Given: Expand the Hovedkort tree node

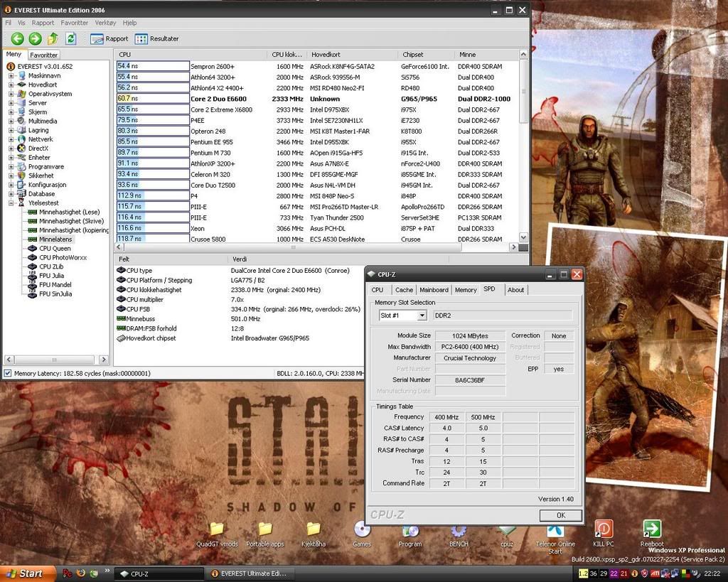Looking at the screenshot, I should click(11, 85).
